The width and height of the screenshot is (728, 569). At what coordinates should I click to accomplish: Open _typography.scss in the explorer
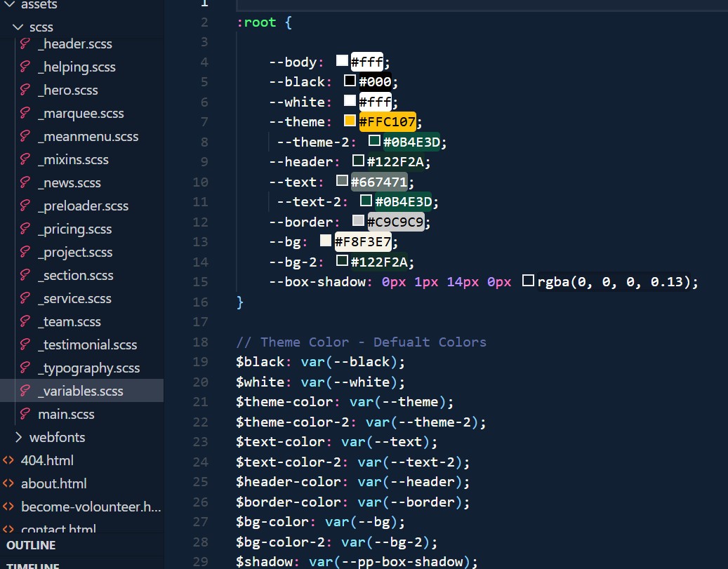click(x=88, y=368)
